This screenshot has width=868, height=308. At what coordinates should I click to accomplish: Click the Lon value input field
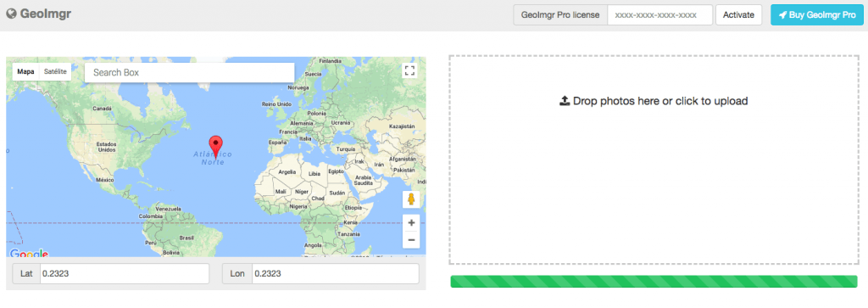[x=336, y=274]
